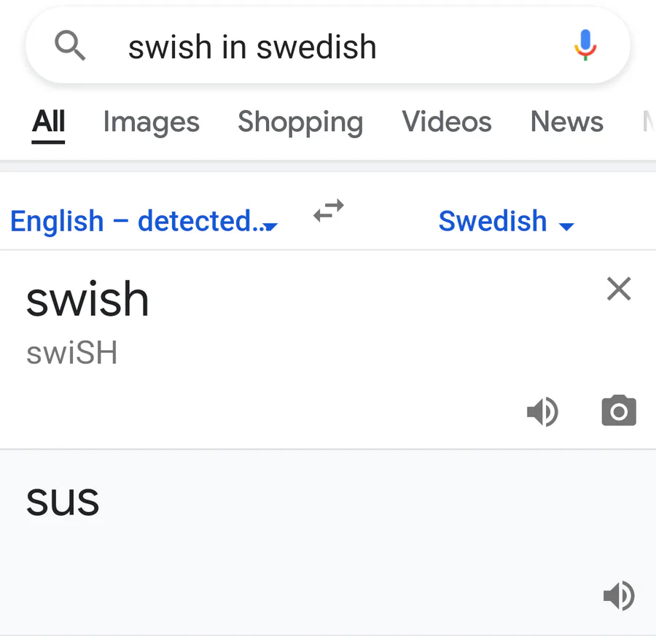The image size is (656, 644).
Task: Open the Shopping results tab
Action: [300, 122]
